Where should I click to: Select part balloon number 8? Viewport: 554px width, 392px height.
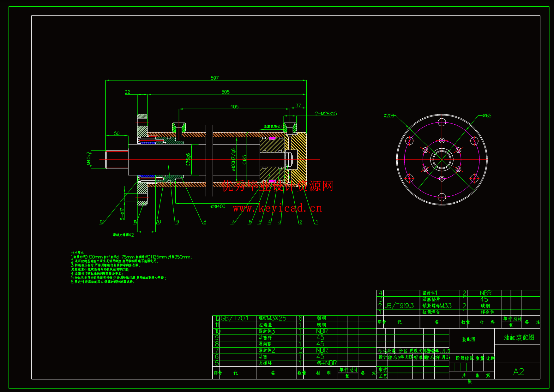pyautogui.click(x=204, y=222)
